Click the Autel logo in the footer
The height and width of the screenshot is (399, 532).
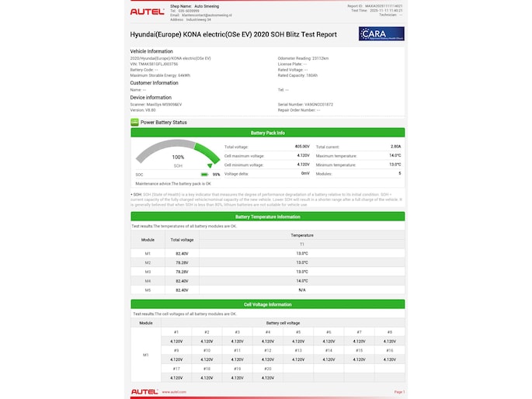[x=144, y=392]
